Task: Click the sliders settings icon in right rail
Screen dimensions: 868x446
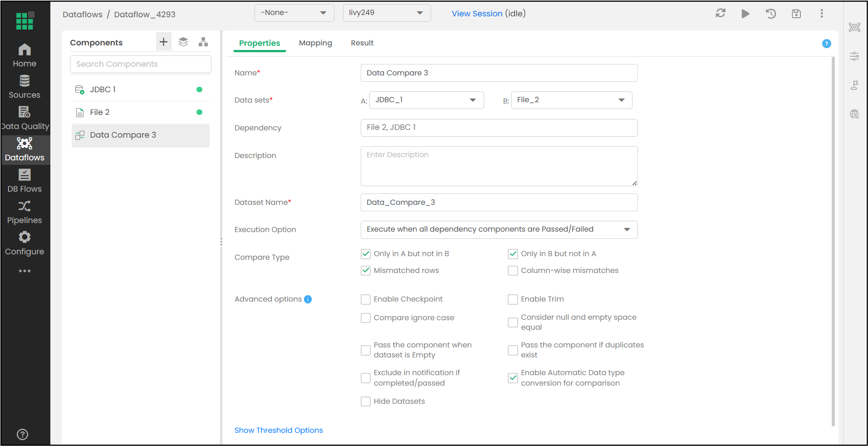Action: 854,56
